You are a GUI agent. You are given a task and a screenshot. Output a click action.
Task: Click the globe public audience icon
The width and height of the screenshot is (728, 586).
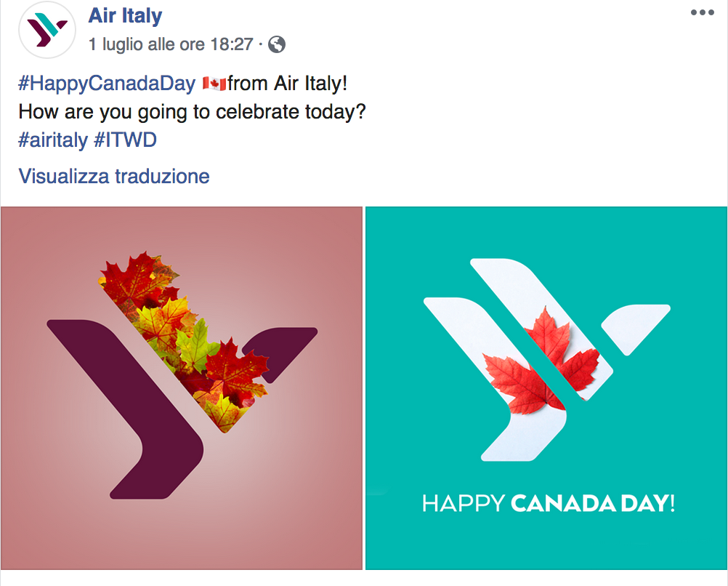[277, 45]
